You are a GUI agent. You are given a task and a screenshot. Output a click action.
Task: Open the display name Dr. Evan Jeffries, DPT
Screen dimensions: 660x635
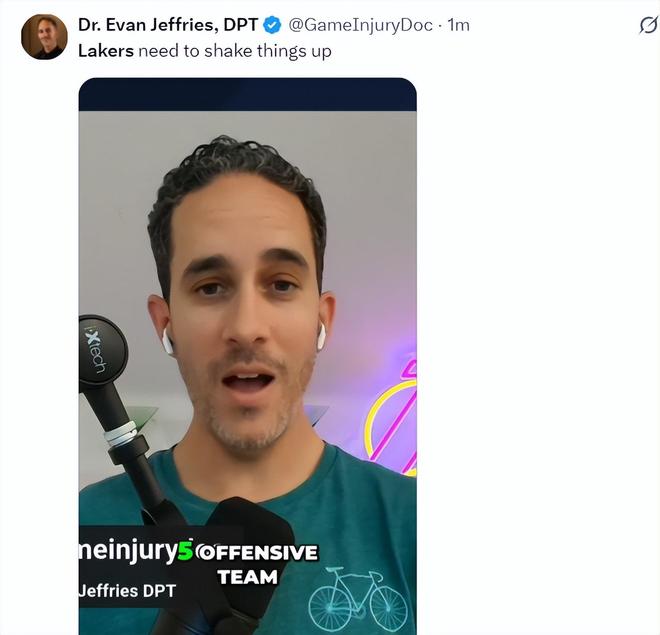[x=168, y=25]
